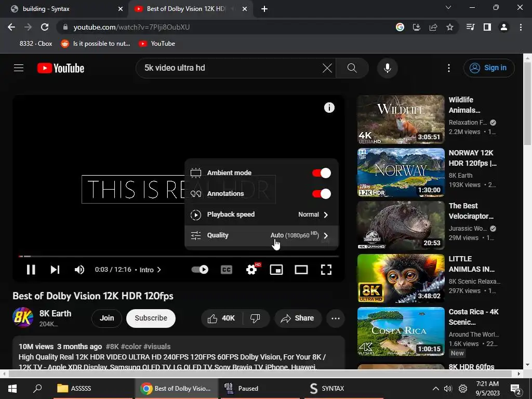Toggle the autoplay switch in player controls
Image resolution: width=532 pixels, height=399 pixels.
tap(200, 270)
